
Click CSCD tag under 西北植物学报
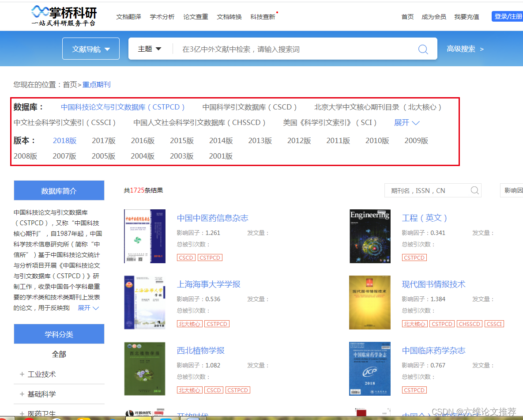(214, 390)
